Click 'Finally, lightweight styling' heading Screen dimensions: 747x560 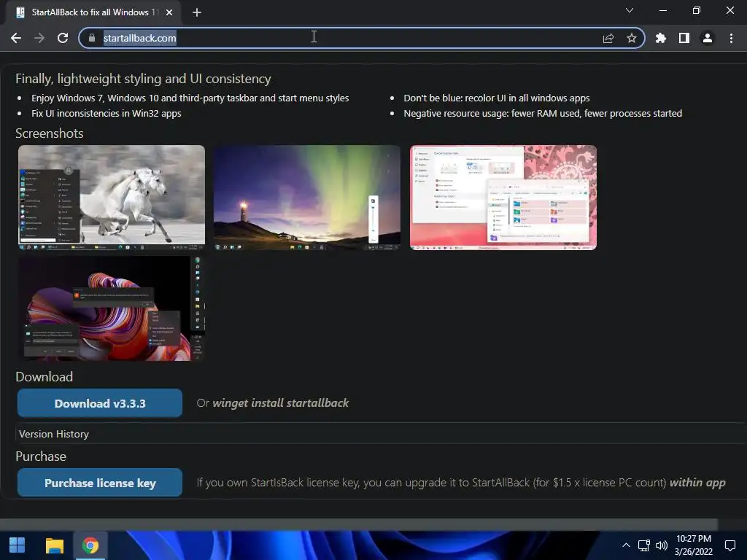coord(143,79)
